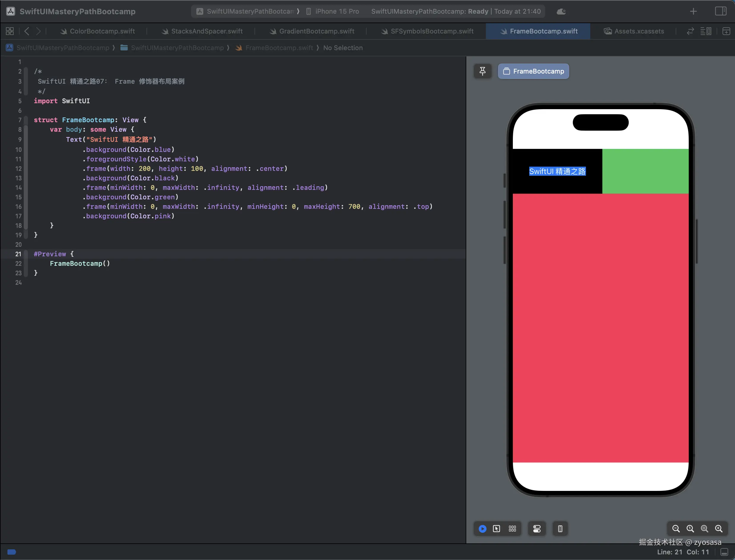Screen dimensions: 735x560
Task: Click the live preview play button
Action: [x=482, y=529]
